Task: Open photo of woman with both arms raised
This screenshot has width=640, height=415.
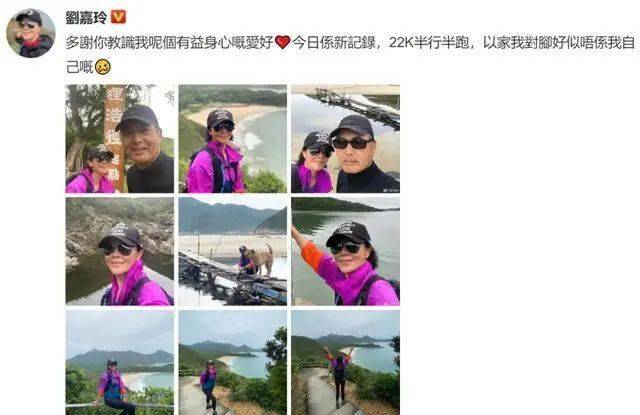Action: [x=346, y=362]
